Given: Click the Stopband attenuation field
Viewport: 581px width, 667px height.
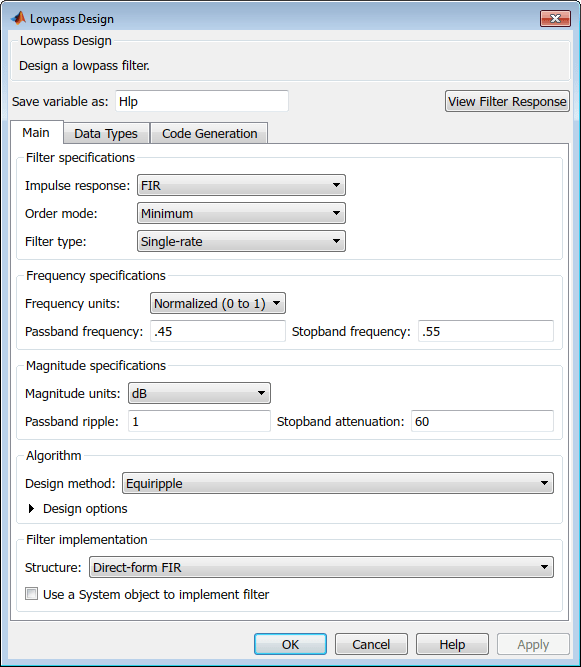Looking at the screenshot, I should (482, 421).
